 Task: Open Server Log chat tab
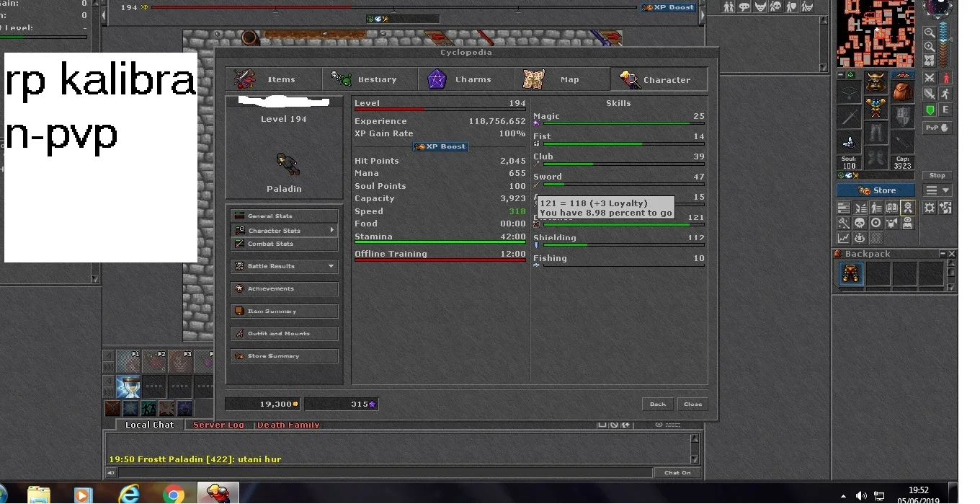click(218, 425)
